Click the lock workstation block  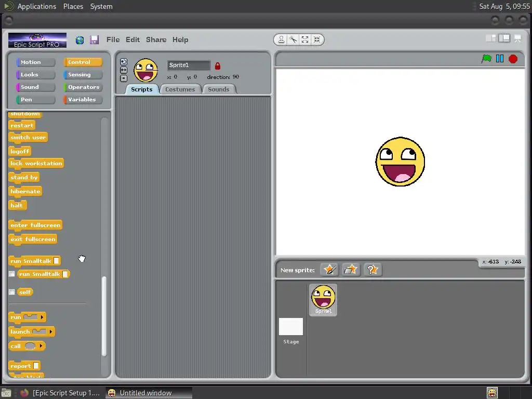click(36, 164)
